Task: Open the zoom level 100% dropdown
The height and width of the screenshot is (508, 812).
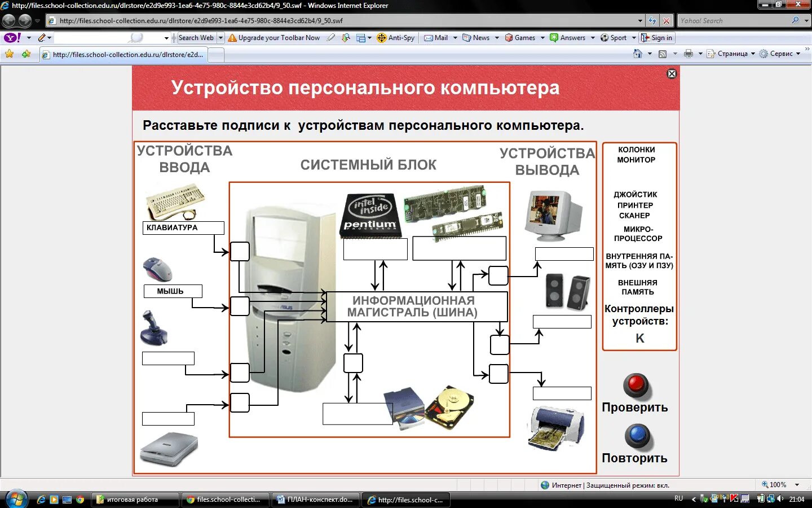Action: [797, 485]
